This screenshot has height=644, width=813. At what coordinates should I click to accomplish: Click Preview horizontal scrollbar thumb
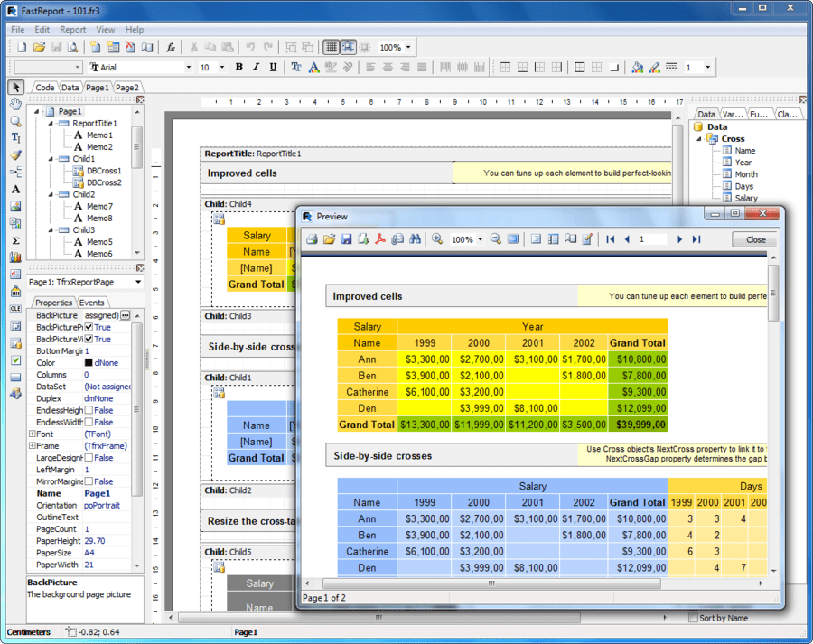tap(491, 583)
